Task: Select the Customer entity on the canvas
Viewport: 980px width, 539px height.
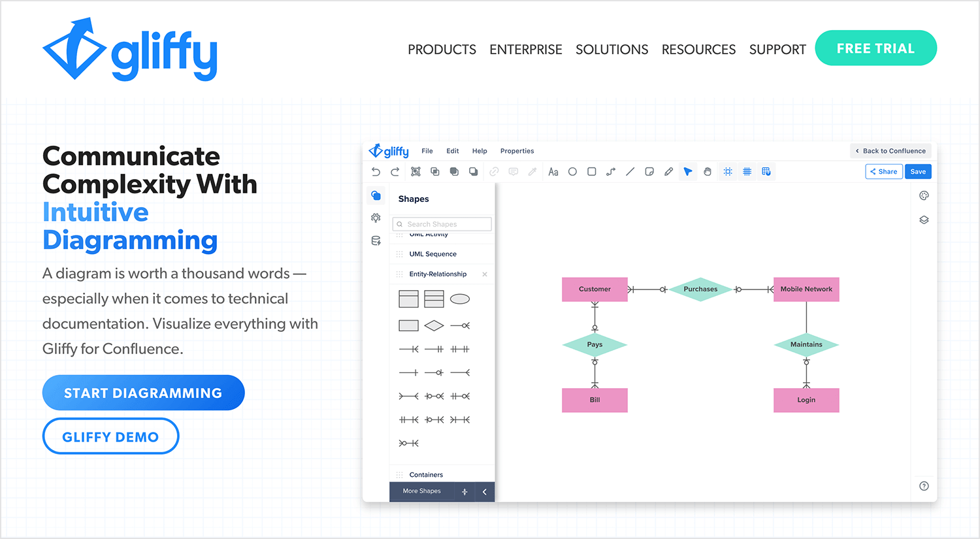Action: click(595, 289)
